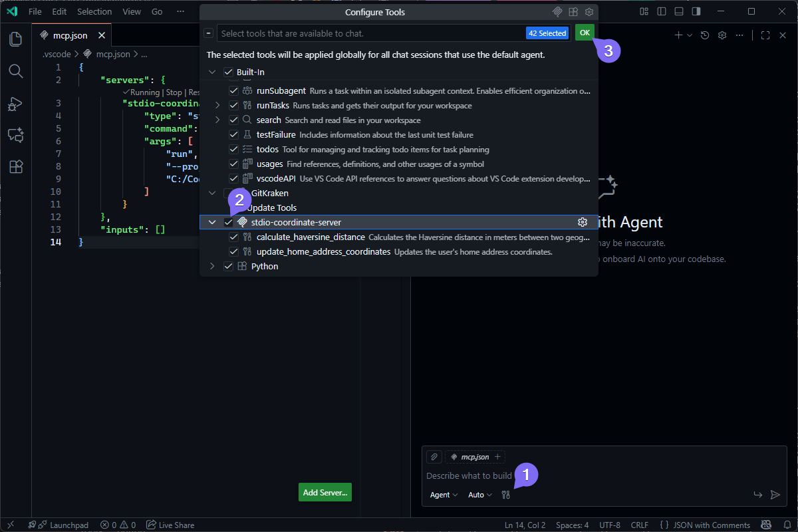Uncheck the testFailure tool
Viewport: 798px width, 532px height.
233,134
